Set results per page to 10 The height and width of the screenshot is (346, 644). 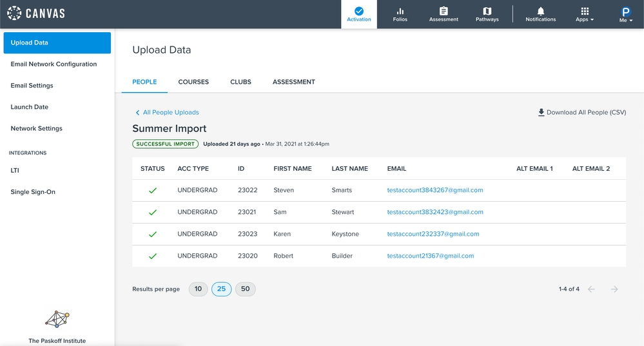198,289
